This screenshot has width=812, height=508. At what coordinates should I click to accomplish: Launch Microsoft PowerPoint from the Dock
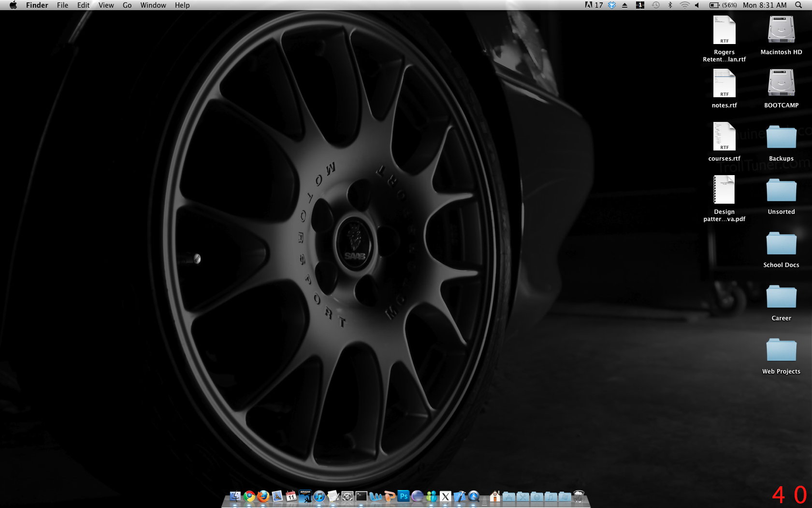tap(390, 496)
